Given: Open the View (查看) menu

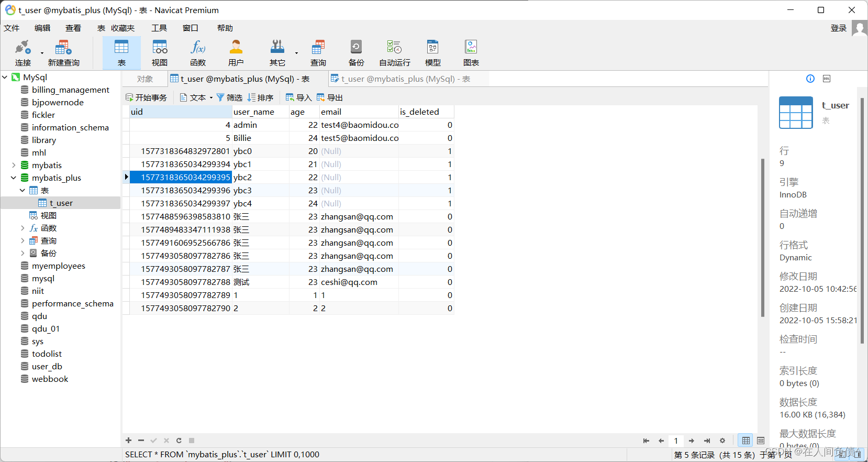Looking at the screenshot, I should click(73, 28).
